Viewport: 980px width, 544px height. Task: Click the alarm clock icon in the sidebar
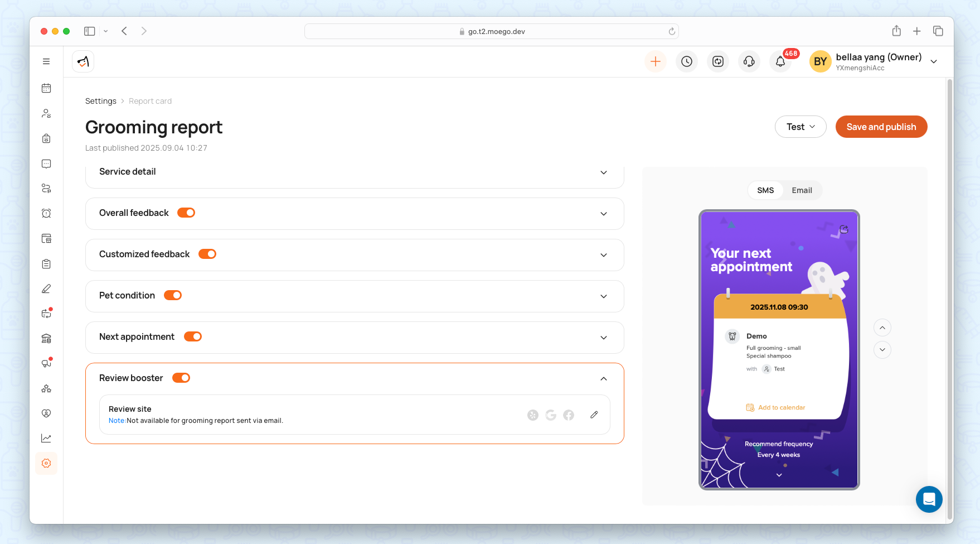[x=46, y=213]
